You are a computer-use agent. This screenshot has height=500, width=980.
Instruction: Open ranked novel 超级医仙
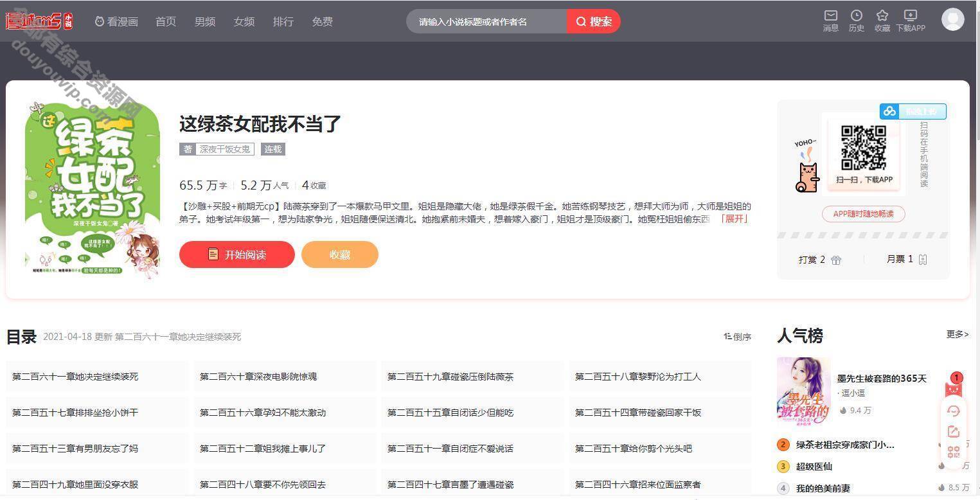coord(814,467)
